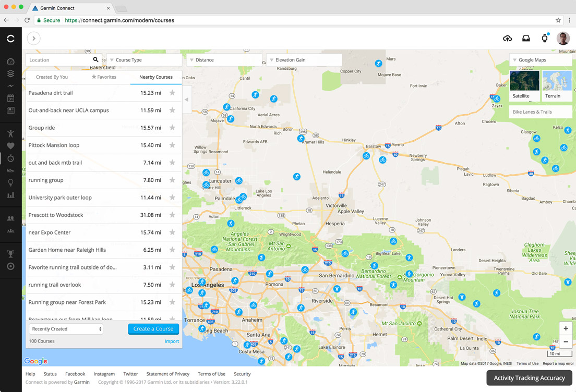Switch map to Terrain view thumbnail
Viewport: 576px width, 392px height.
point(557,85)
